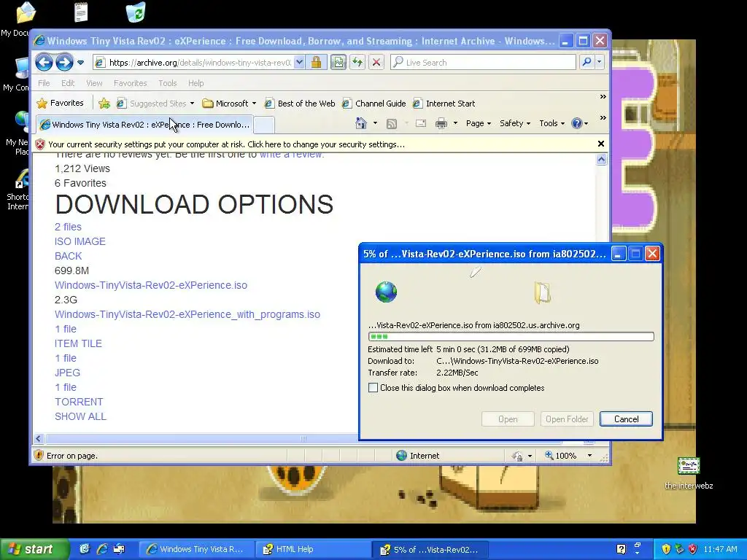Image resolution: width=747 pixels, height=560 pixels.
Task: Click the eXPerience_with_programs.iso download link
Action: [x=187, y=314]
